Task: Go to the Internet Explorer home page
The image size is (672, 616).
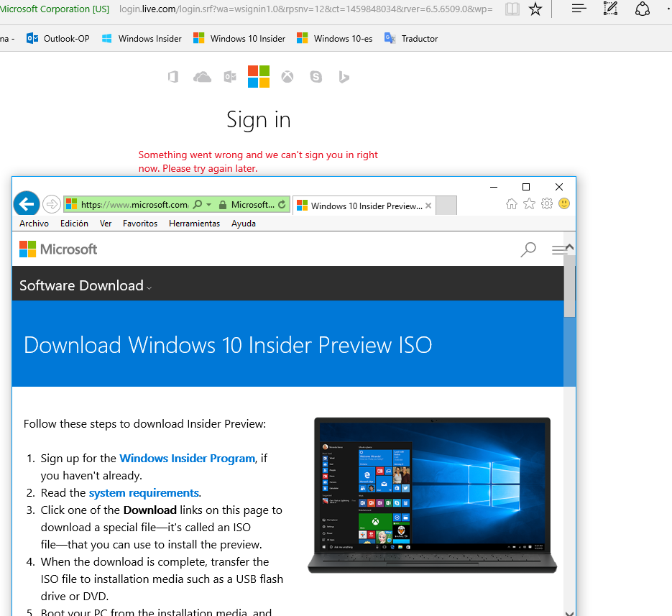Action: [x=512, y=203]
